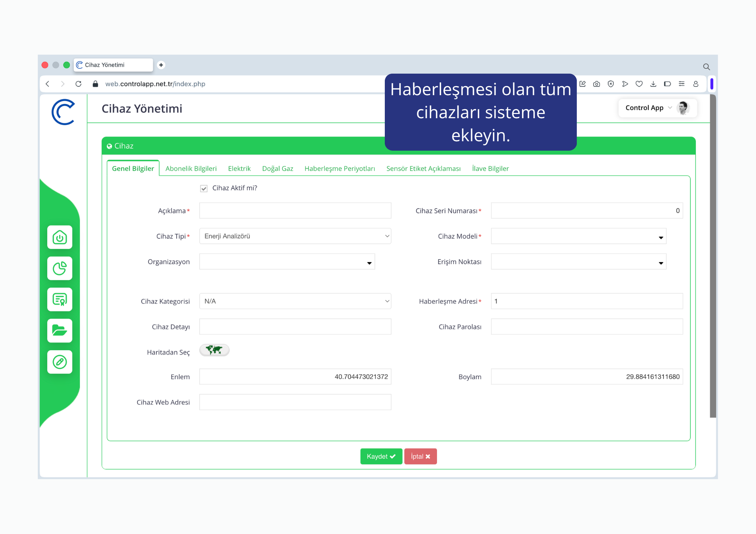Screen dimensions: 756x534
Task: Switch to the İlave Bilgiler tab
Action: pyautogui.click(x=490, y=168)
